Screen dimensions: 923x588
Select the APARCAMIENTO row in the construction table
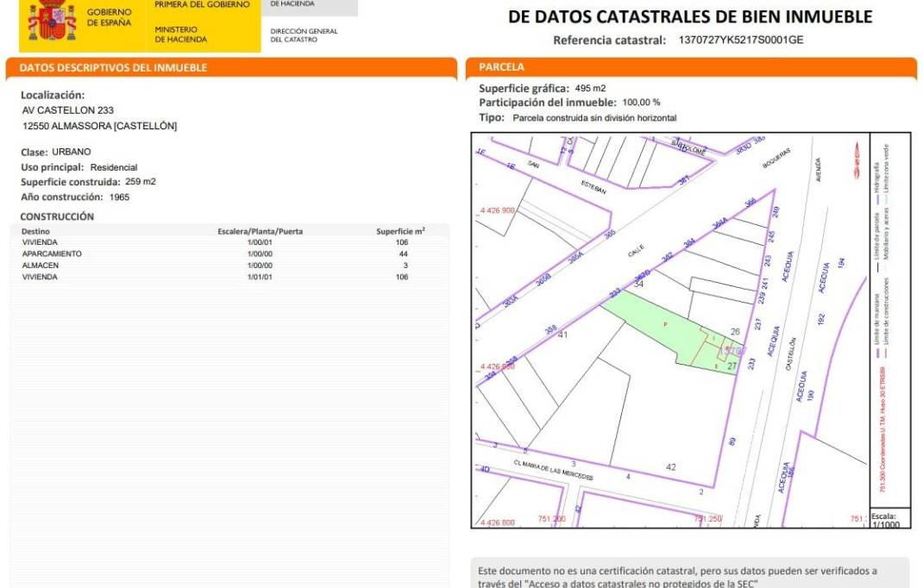52,254
